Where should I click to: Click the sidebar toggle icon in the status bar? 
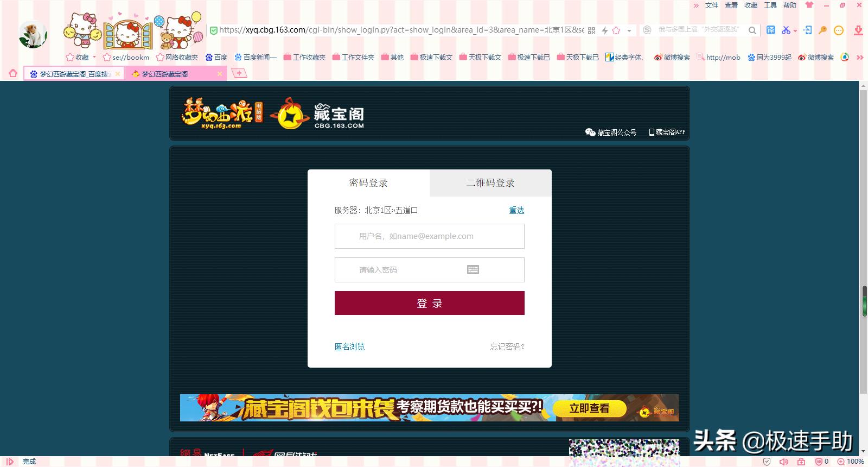click(x=10, y=462)
